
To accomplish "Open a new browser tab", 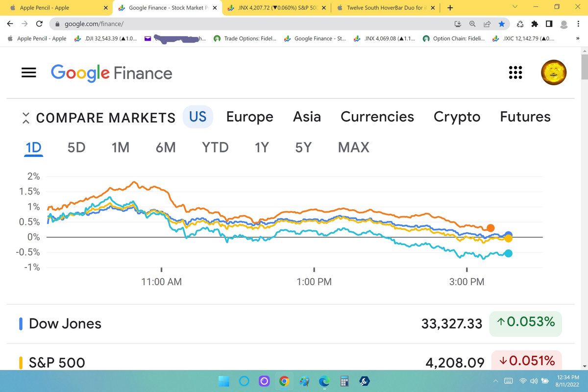I will [x=450, y=8].
